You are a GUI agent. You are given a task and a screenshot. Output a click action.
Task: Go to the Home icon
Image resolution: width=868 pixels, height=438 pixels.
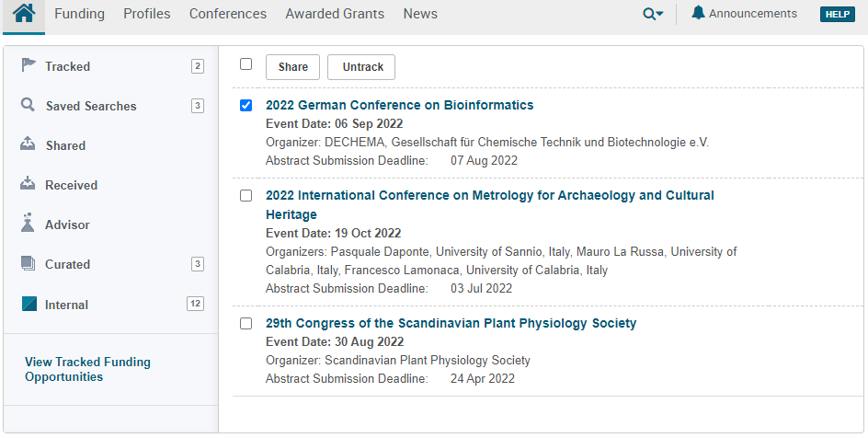pos(24,14)
